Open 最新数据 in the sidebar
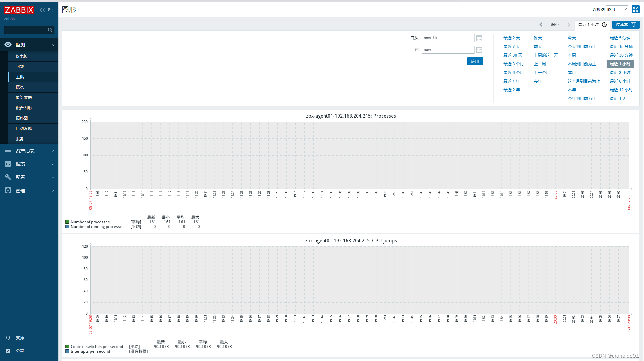This screenshot has width=644, height=361. pyautogui.click(x=24, y=98)
